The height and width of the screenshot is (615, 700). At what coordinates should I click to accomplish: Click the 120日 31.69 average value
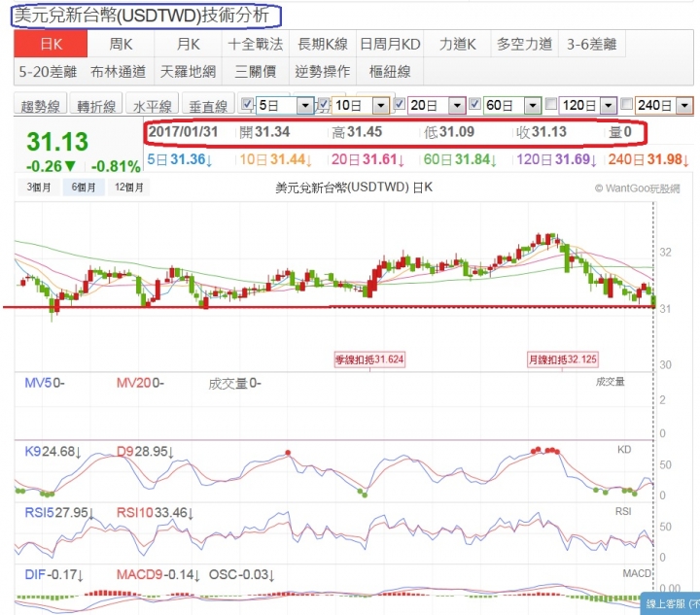[x=556, y=159]
